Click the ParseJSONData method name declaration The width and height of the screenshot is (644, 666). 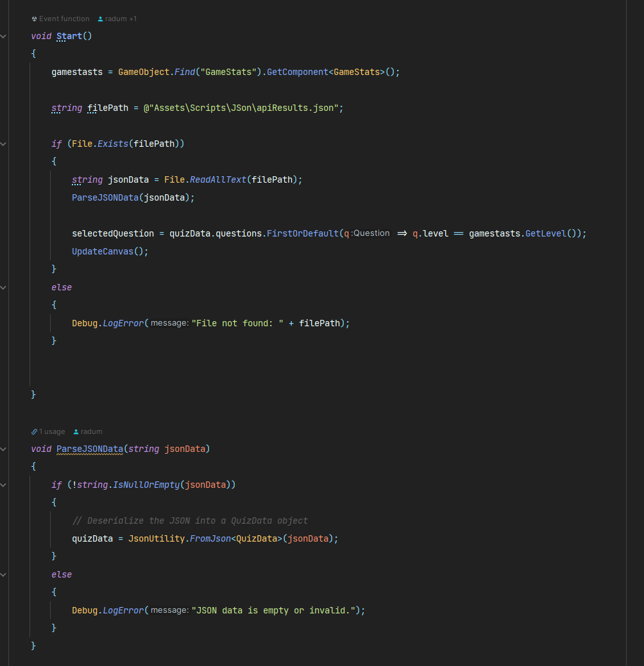click(x=90, y=449)
